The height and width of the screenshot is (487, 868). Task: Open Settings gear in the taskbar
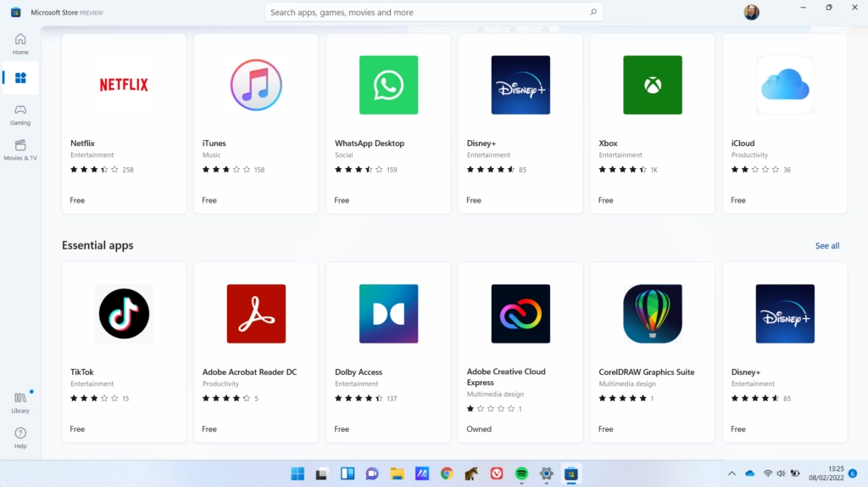point(547,473)
